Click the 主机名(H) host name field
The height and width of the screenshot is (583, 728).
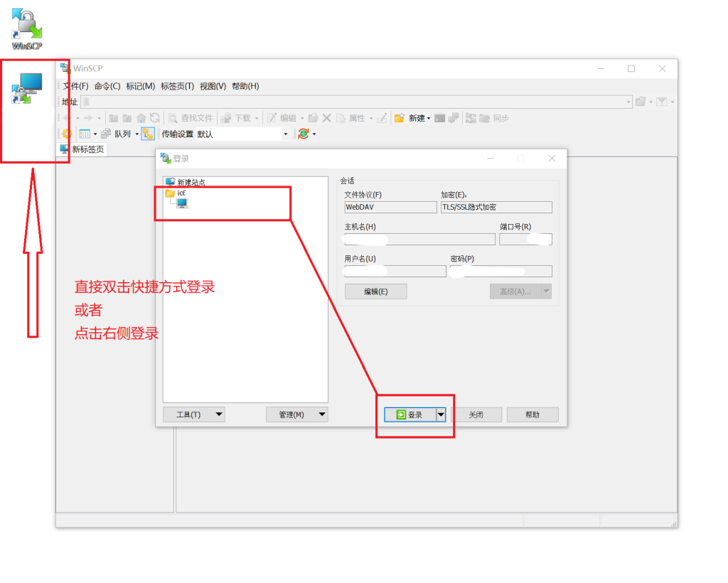pyautogui.click(x=419, y=240)
